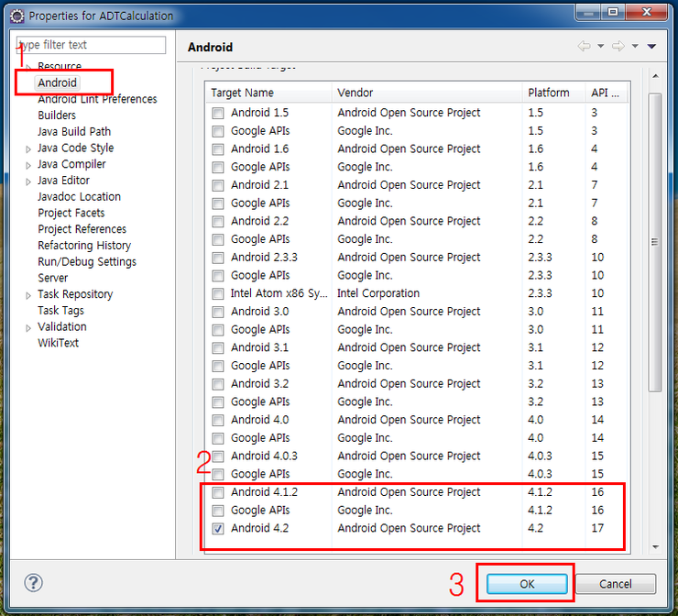Image resolution: width=678 pixels, height=616 pixels.
Task: Open the Refactoring History page
Action: click(84, 246)
